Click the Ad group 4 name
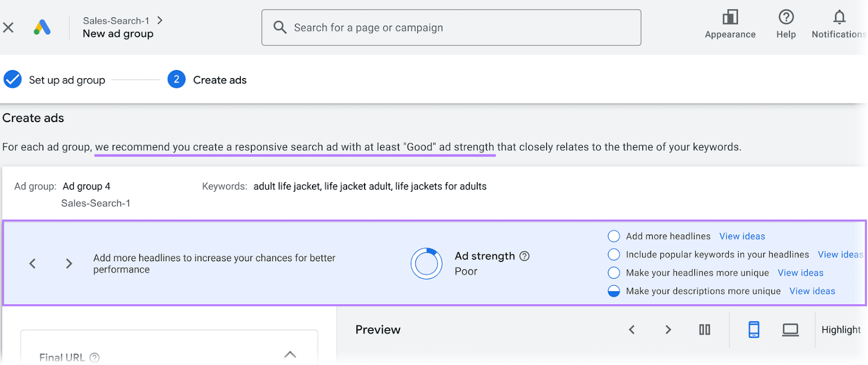868x365 pixels. pos(86,186)
